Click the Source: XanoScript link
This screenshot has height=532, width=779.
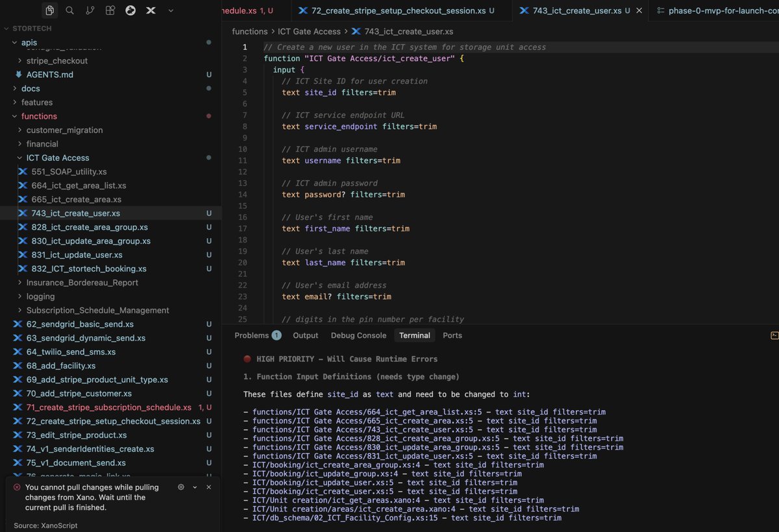[x=44, y=525]
